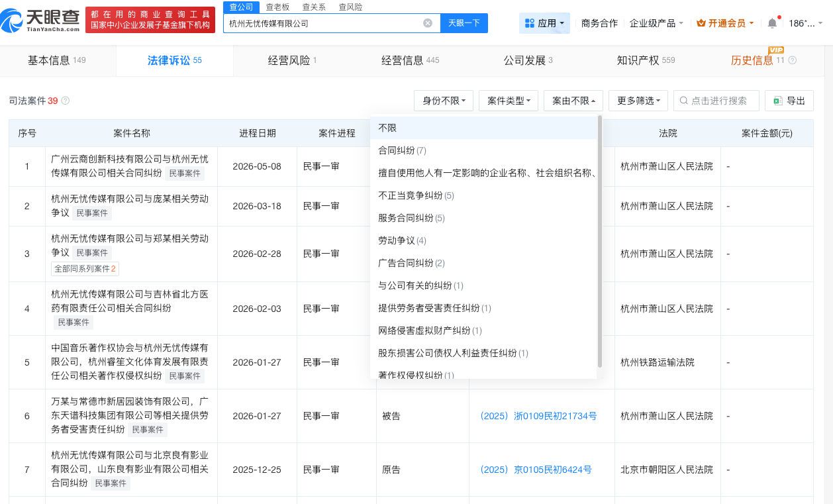
Task: Open the notification bell
Action: point(772,23)
